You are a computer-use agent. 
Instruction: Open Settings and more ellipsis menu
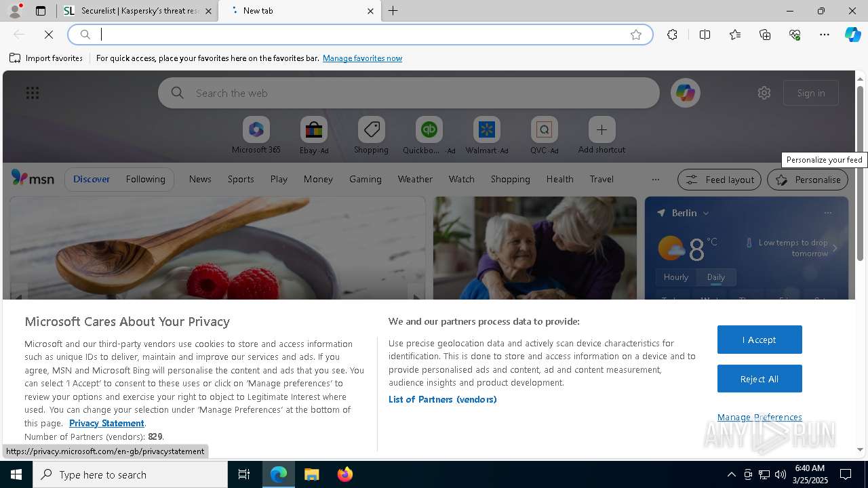pyautogui.click(x=825, y=35)
